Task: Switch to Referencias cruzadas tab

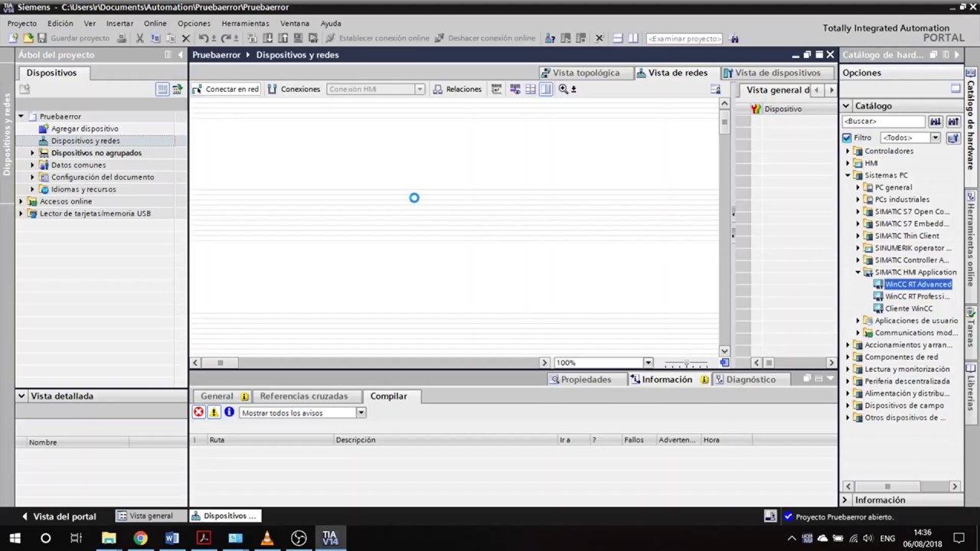Action: point(303,396)
